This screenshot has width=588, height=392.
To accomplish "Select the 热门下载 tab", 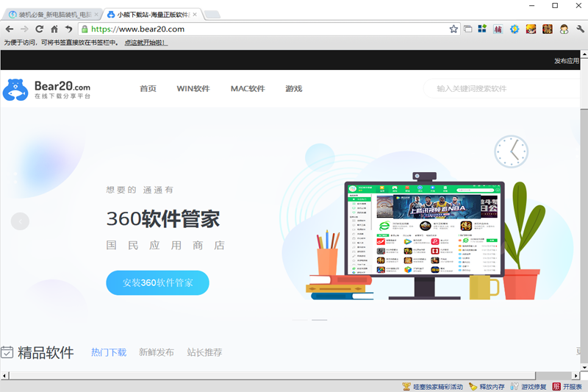I will (109, 352).
